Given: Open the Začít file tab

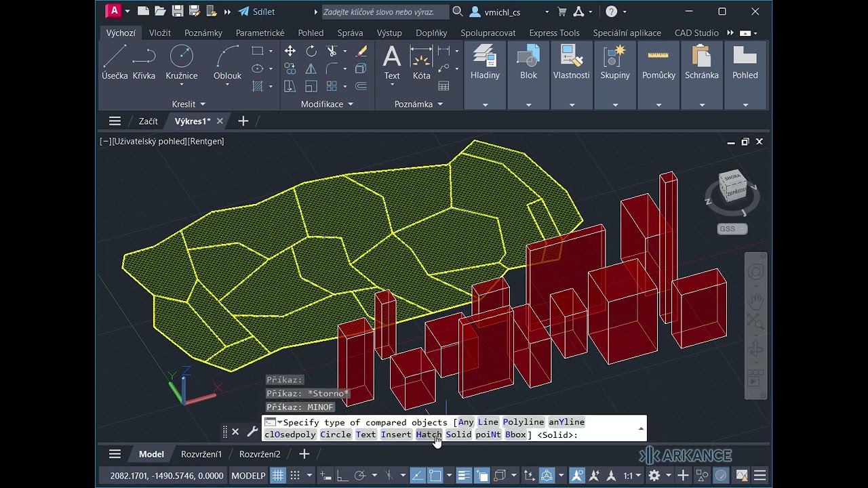Looking at the screenshot, I should [x=148, y=121].
